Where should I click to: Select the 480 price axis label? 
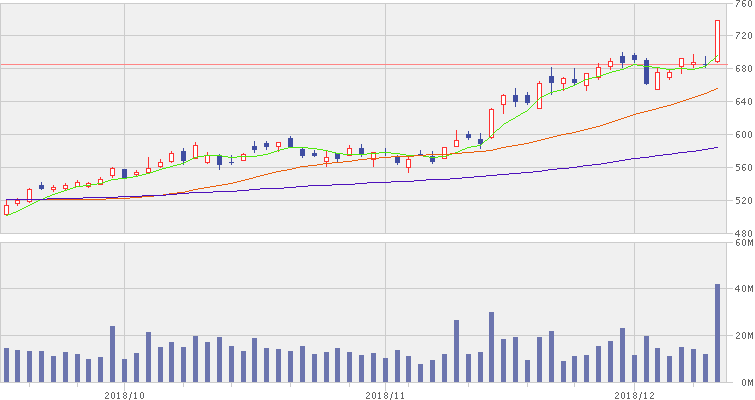coord(743,233)
